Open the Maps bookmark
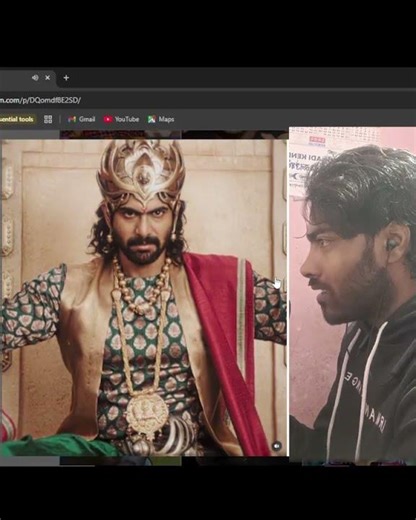This screenshot has height=520, width=416. (x=161, y=119)
